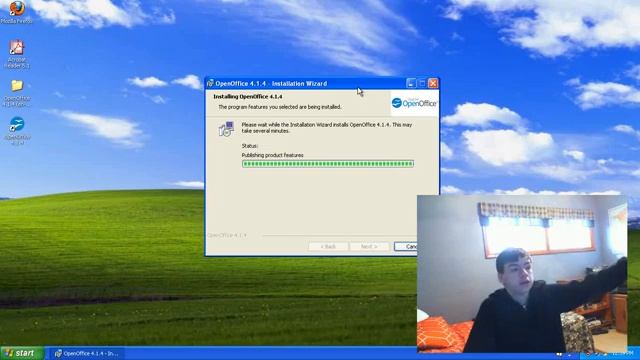This screenshot has height=360, width=640.
Task: Click the webcam video overlay
Action: 522,274
